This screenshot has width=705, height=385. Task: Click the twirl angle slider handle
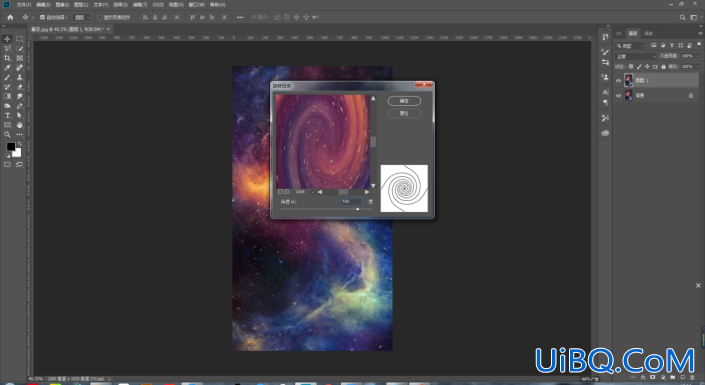pos(357,209)
